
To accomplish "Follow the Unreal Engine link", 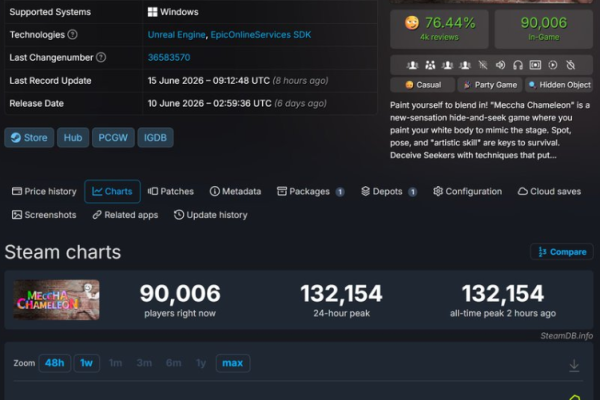I will 176,35.
